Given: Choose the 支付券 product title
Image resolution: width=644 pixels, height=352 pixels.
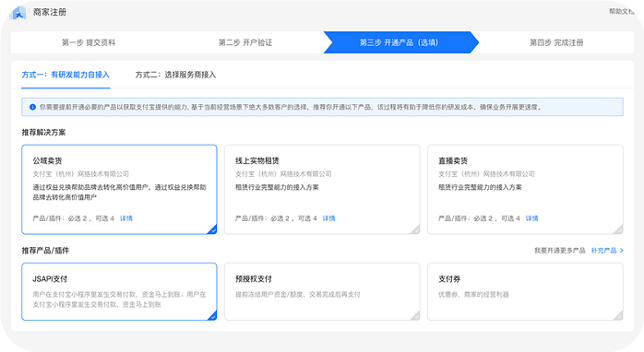Looking at the screenshot, I should click(449, 279).
